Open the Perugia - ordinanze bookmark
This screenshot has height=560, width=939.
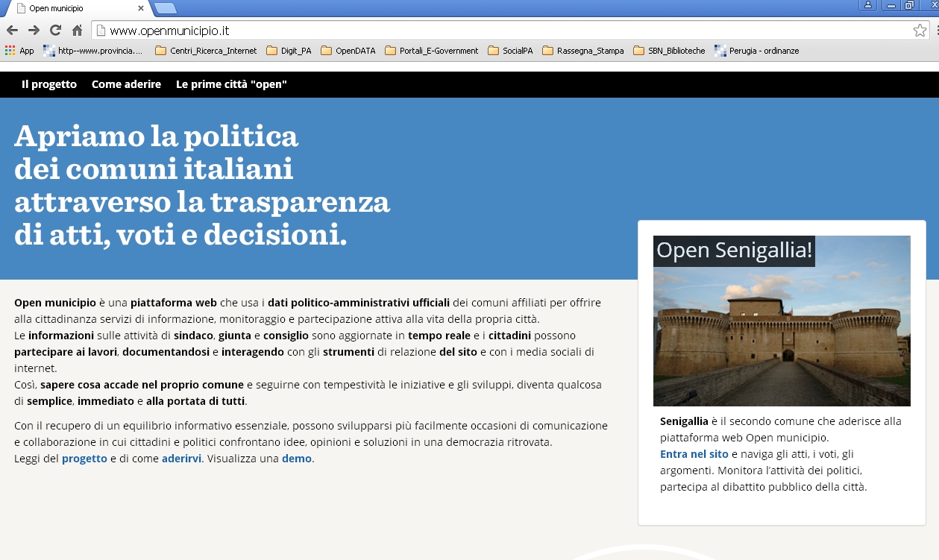[756, 51]
